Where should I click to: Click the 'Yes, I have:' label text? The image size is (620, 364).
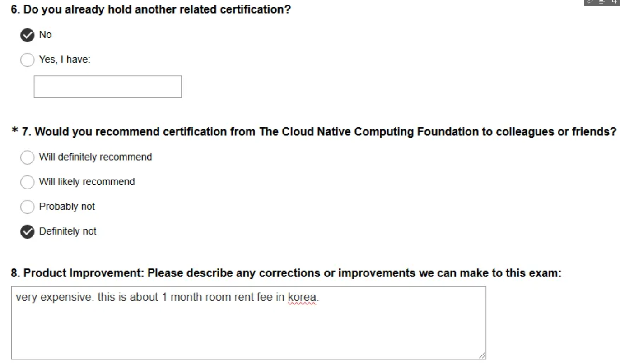[x=65, y=60]
